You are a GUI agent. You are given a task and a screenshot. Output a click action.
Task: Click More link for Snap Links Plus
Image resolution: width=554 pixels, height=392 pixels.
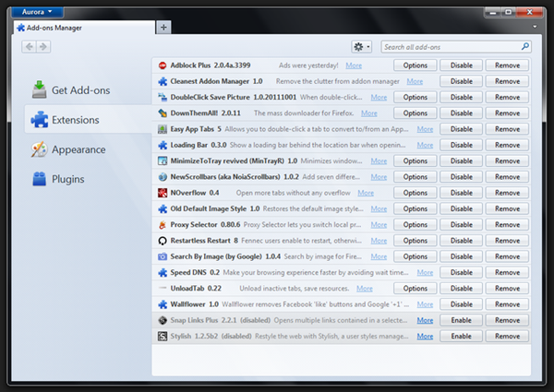[425, 320]
